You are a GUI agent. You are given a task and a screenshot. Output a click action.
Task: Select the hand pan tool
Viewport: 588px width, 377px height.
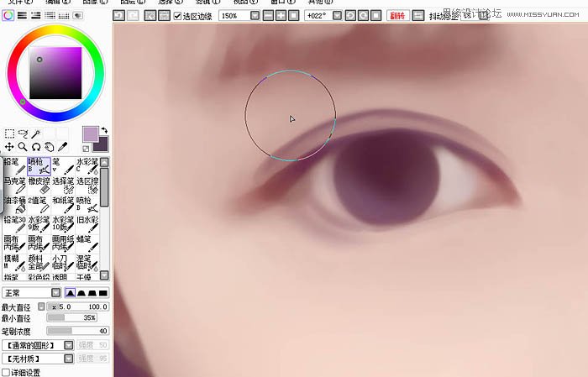coord(49,147)
